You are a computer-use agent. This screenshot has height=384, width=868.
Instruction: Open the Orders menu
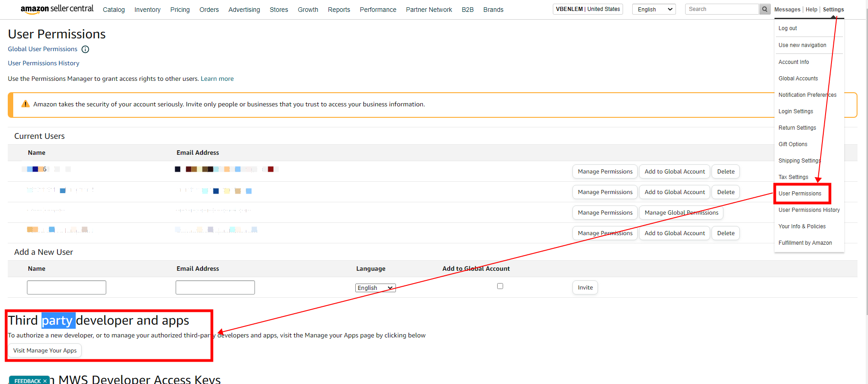coord(209,10)
